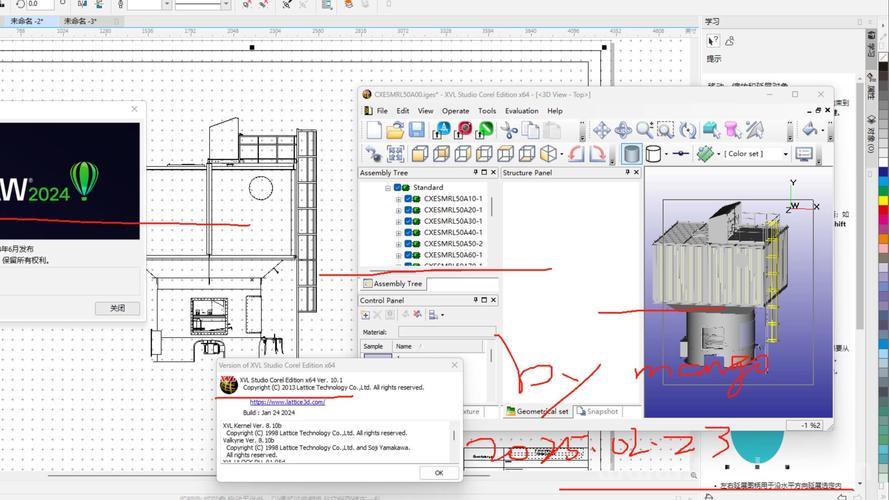The image size is (889, 500).
Task: Expand the CXESMRL50A10-1 node
Action: click(x=398, y=199)
